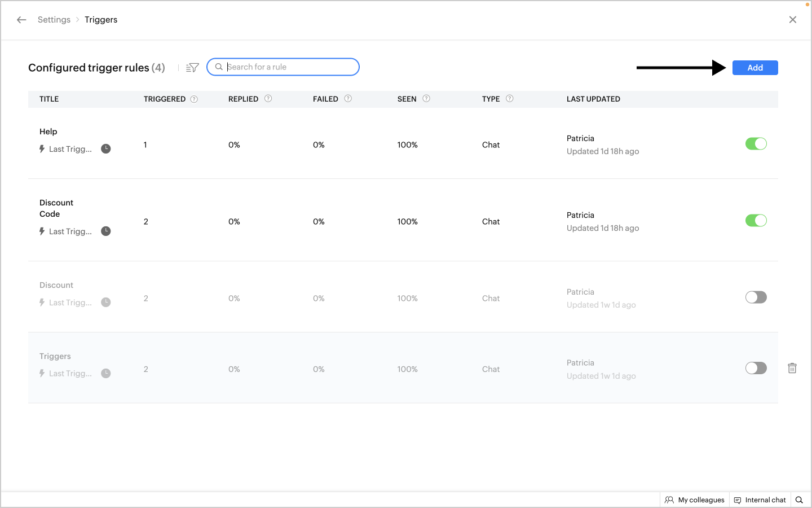Show help icon for Type column
The width and height of the screenshot is (812, 508).
[510, 98]
